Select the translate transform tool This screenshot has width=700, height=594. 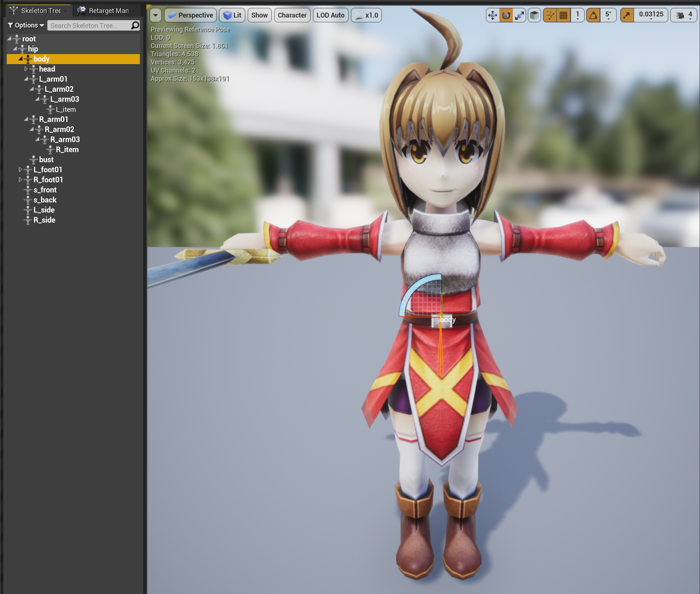(493, 15)
